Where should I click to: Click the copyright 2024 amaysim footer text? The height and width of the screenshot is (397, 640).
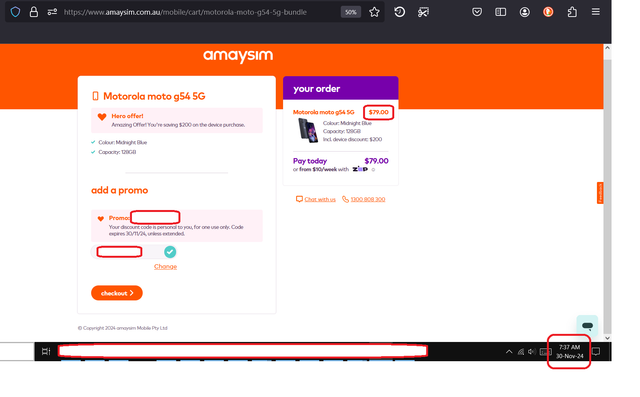point(122,328)
